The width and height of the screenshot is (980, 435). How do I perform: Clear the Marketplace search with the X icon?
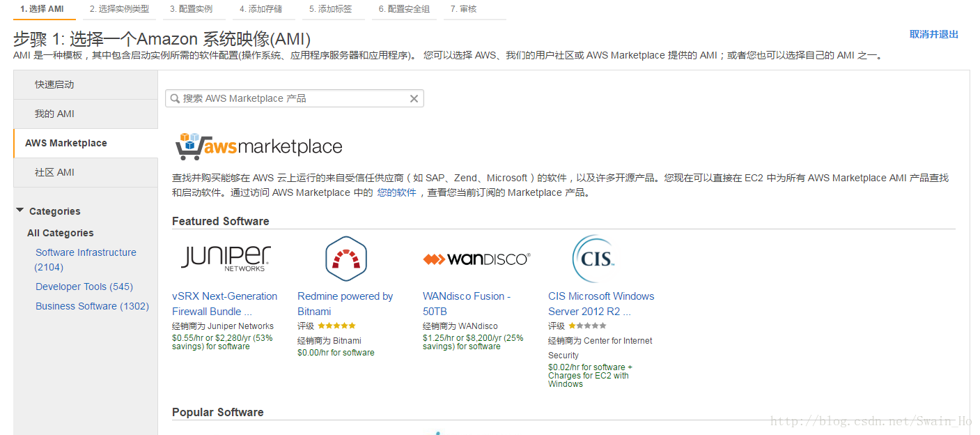414,99
